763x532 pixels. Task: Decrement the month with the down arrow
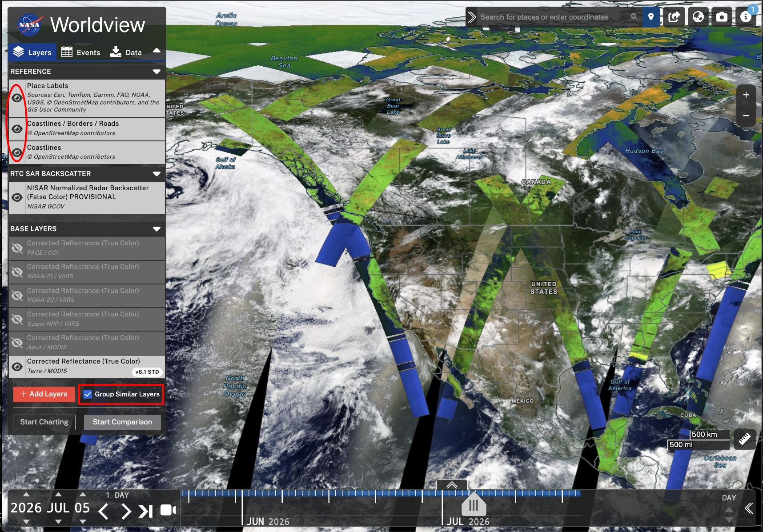[x=58, y=522]
